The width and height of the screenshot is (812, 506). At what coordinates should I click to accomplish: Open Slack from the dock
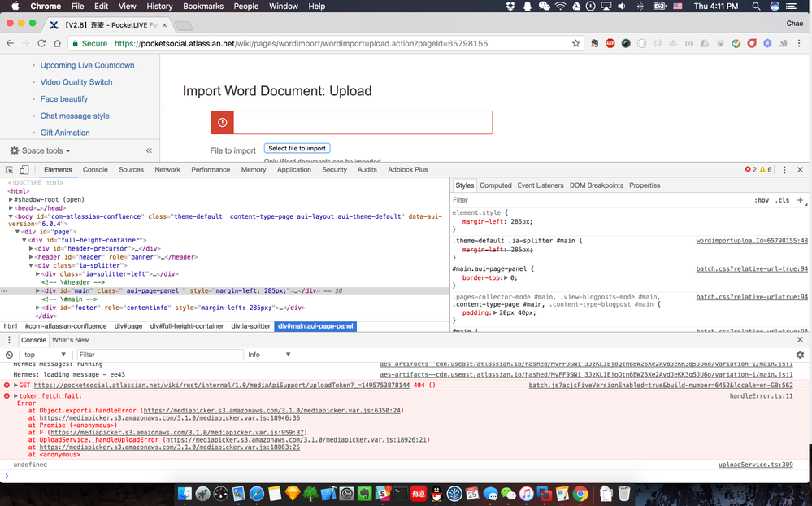(x=382, y=494)
